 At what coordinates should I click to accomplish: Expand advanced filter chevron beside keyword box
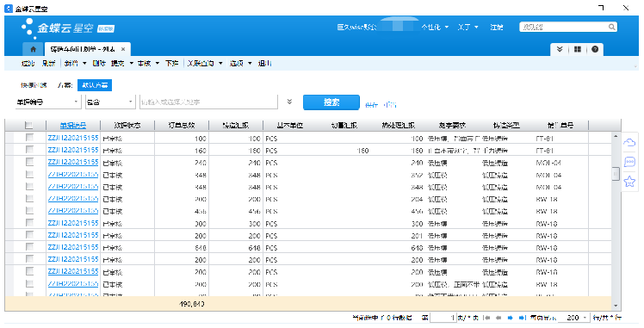(289, 102)
